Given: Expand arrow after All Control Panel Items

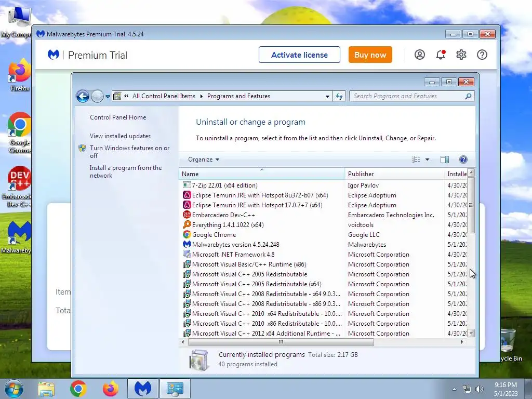Looking at the screenshot, I should point(201,96).
